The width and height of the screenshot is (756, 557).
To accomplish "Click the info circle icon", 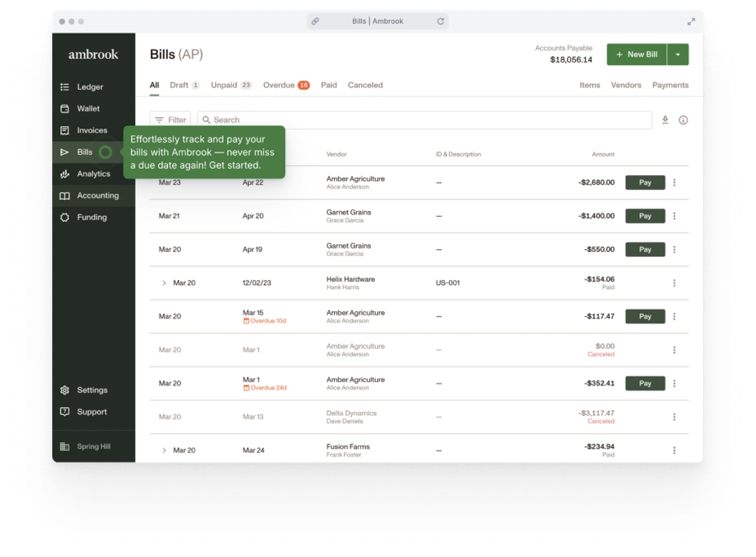I will (x=683, y=120).
